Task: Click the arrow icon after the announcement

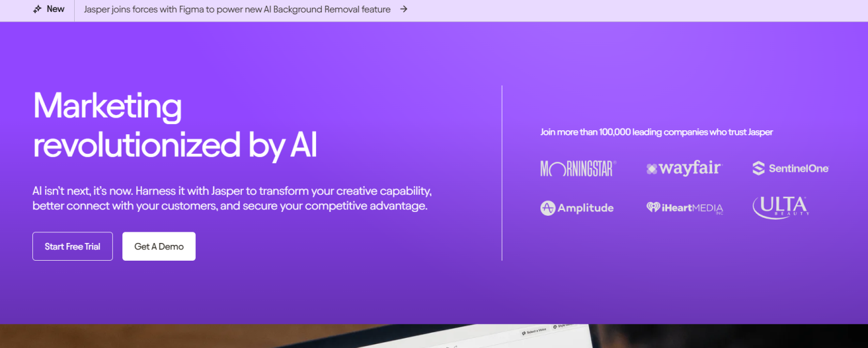Action: [x=404, y=9]
